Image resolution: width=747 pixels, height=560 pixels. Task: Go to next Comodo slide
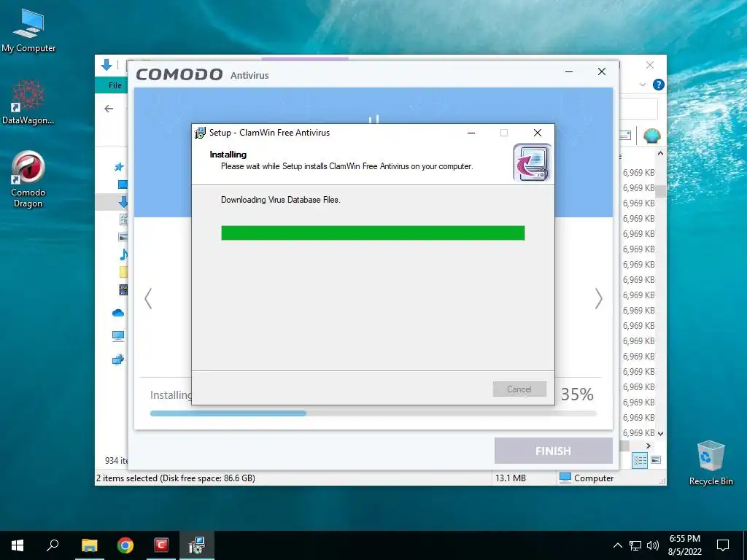pos(598,298)
